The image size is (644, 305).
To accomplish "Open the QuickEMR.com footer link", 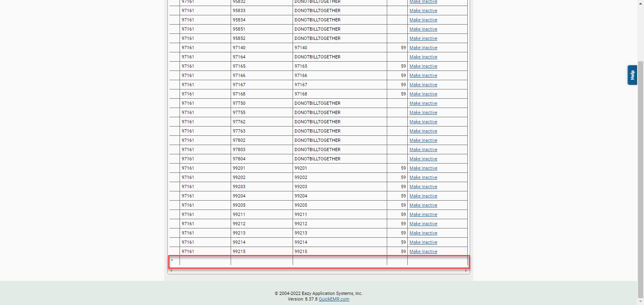I will tap(334, 299).
